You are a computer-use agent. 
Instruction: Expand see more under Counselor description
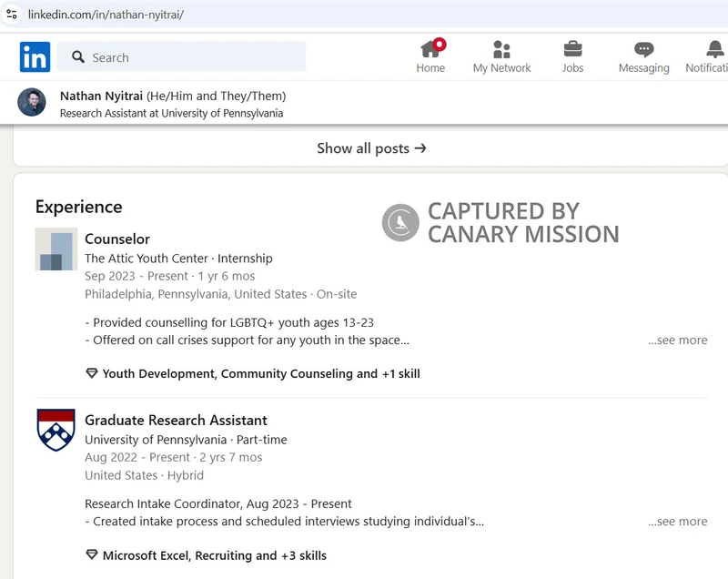(x=677, y=340)
